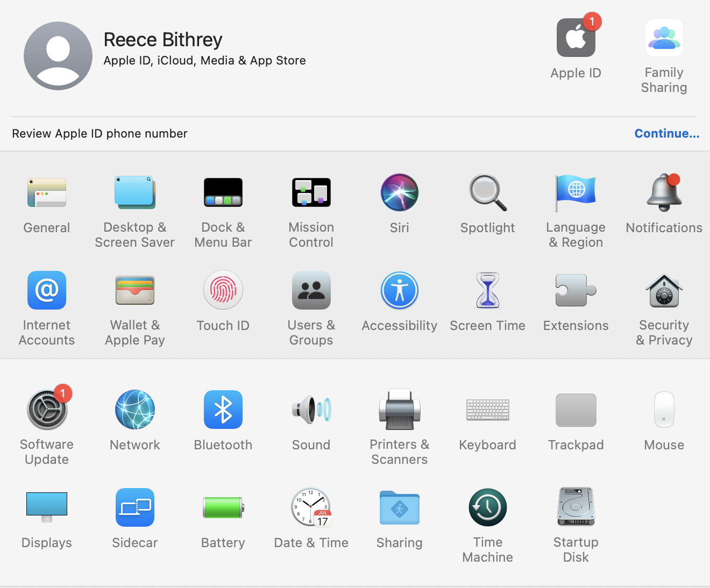The height and width of the screenshot is (588, 710).
Task: Open Time Machine settings
Action: [x=488, y=507]
